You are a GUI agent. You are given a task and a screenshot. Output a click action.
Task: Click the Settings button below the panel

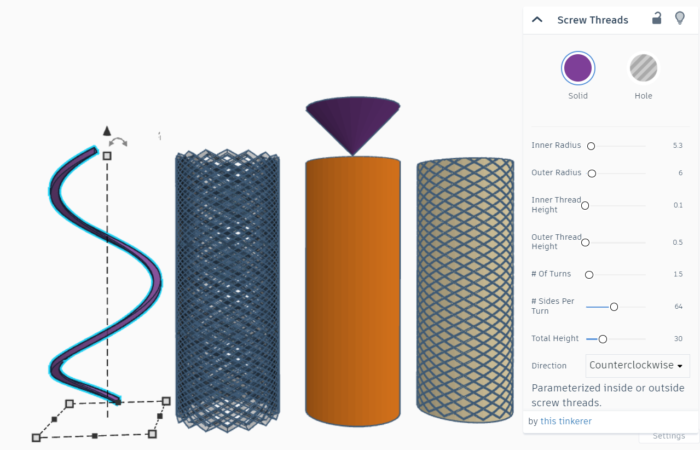(x=668, y=436)
